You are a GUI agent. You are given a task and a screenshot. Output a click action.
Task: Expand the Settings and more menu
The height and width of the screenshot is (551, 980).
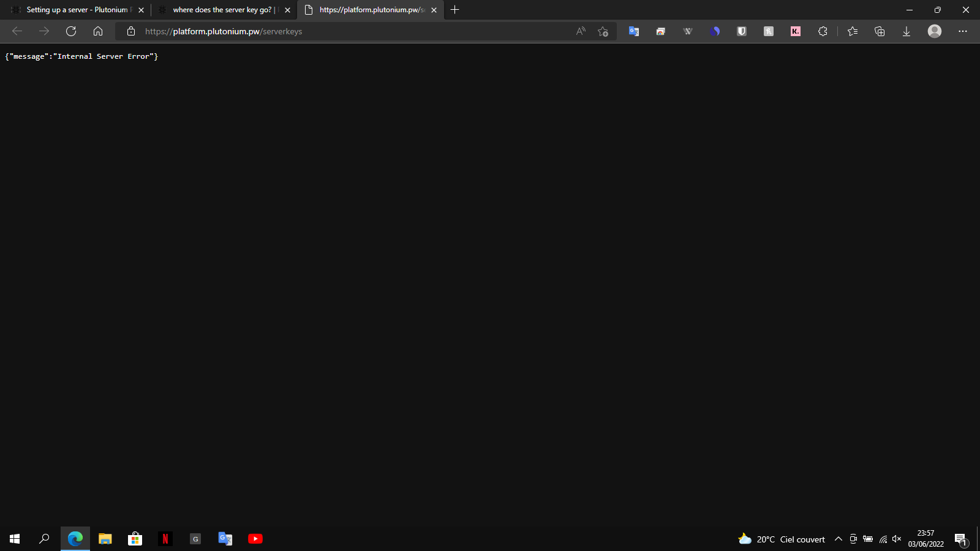point(963,31)
